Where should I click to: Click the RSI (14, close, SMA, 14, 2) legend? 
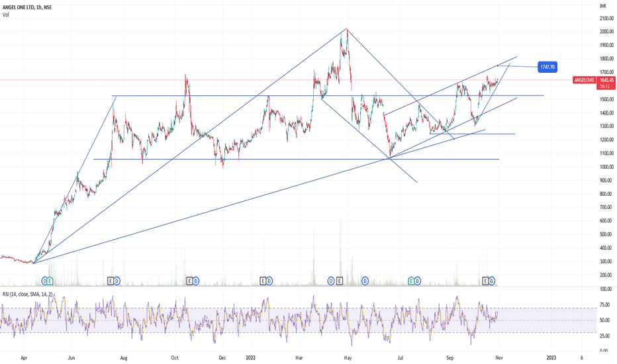(x=28, y=295)
